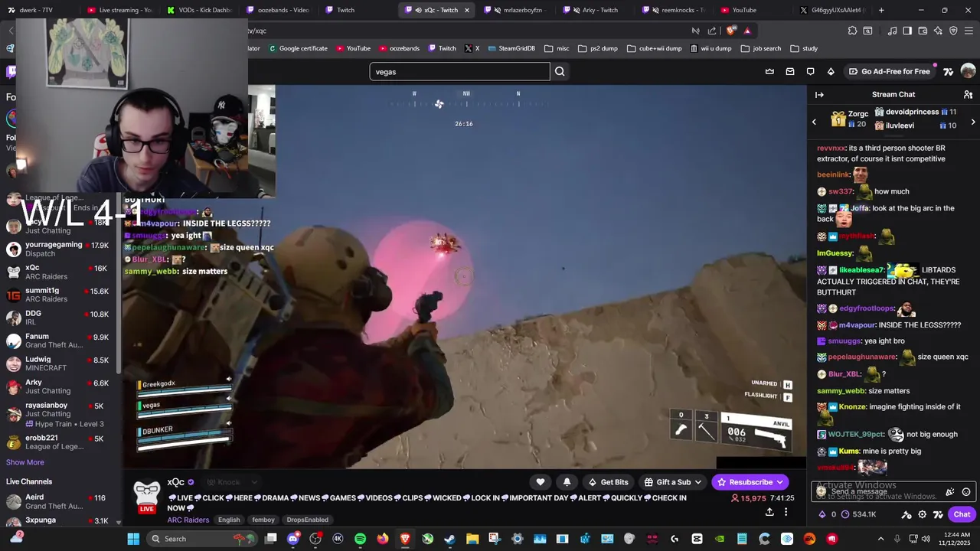Screen dimensions: 980x551
Task: Click the Windows Start button
Action: (x=133, y=539)
